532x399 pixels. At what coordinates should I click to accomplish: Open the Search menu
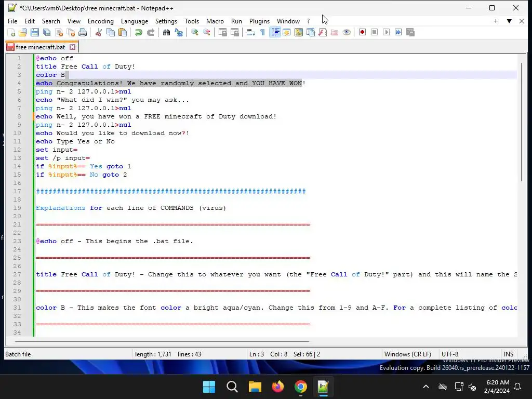coord(51,21)
